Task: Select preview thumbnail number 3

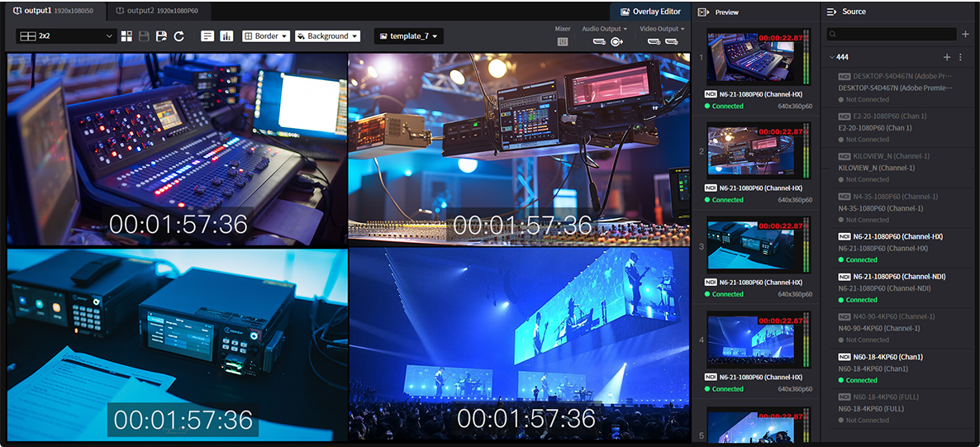Action: coord(755,245)
